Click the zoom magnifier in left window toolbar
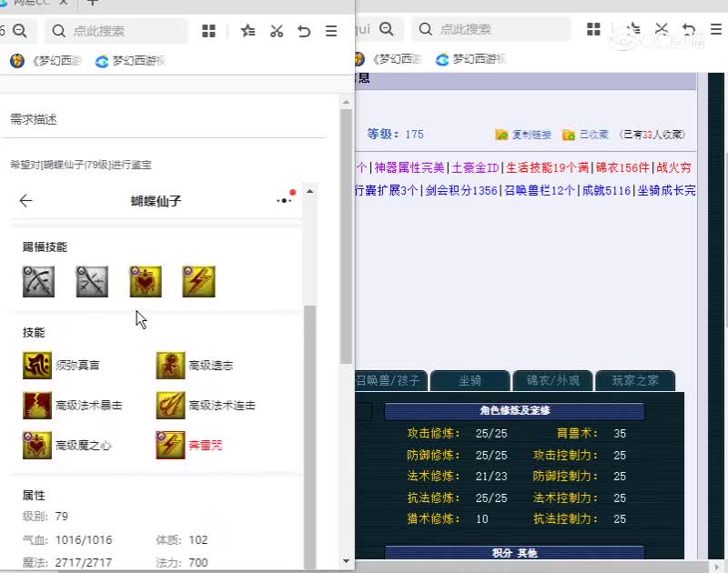This screenshot has width=728, height=573. 20,31
